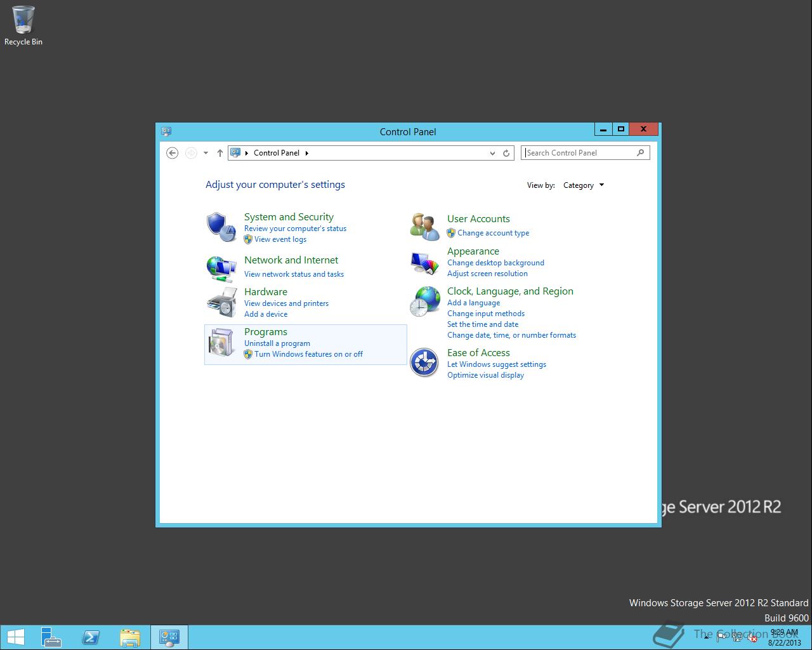The height and width of the screenshot is (650, 812).
Task: Open the Recycle Bin desktop icon
Action: click(23, 26)
